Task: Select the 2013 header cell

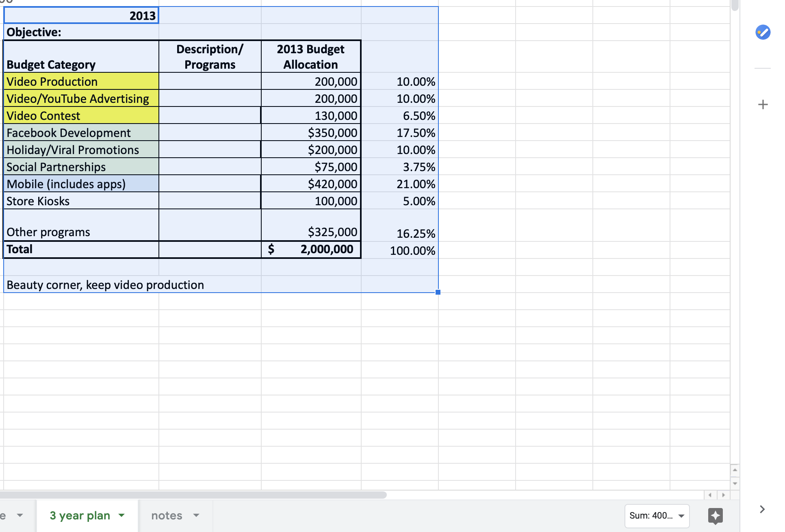Action: (x=80, y=15)
